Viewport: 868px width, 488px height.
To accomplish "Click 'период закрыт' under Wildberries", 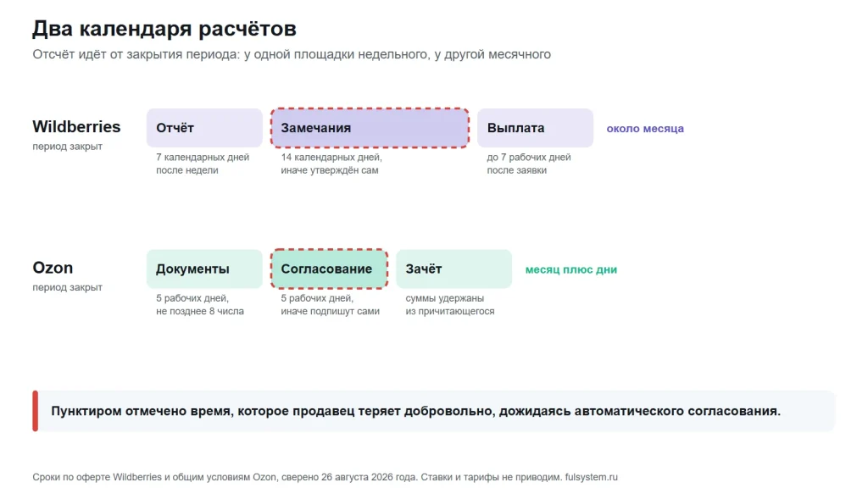I will coord(68,146).
